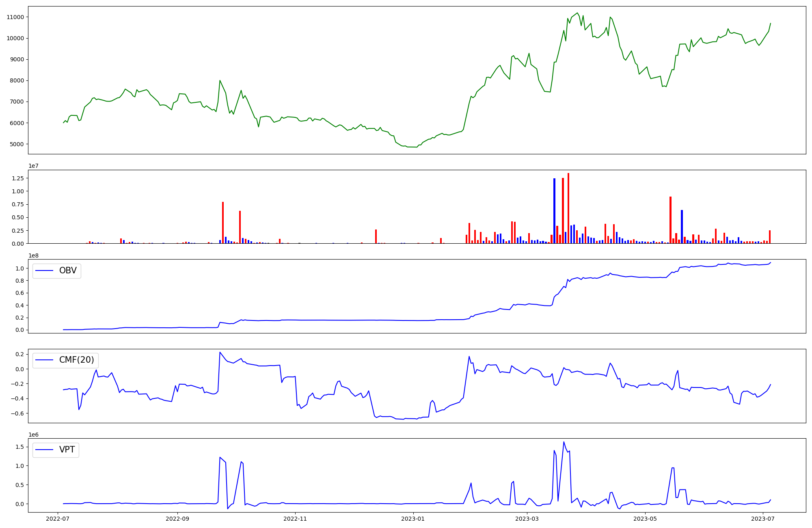Click the OBV legend label

tap(68, 271)
